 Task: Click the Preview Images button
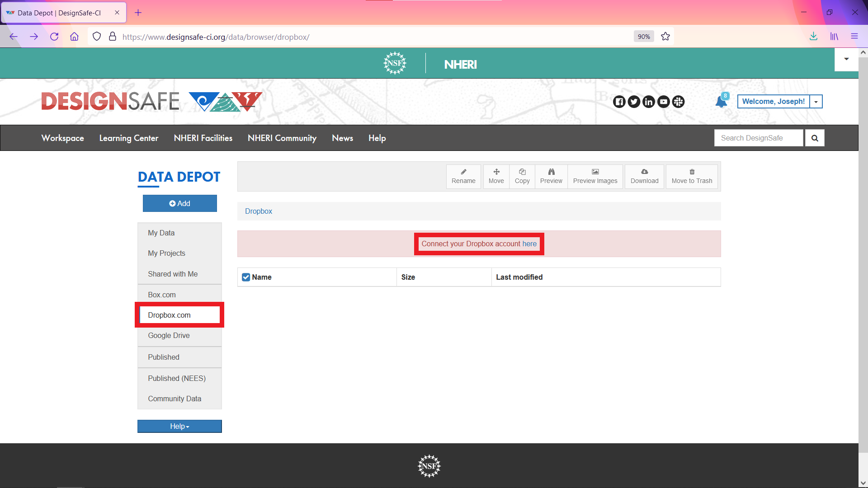pos(595,176)
